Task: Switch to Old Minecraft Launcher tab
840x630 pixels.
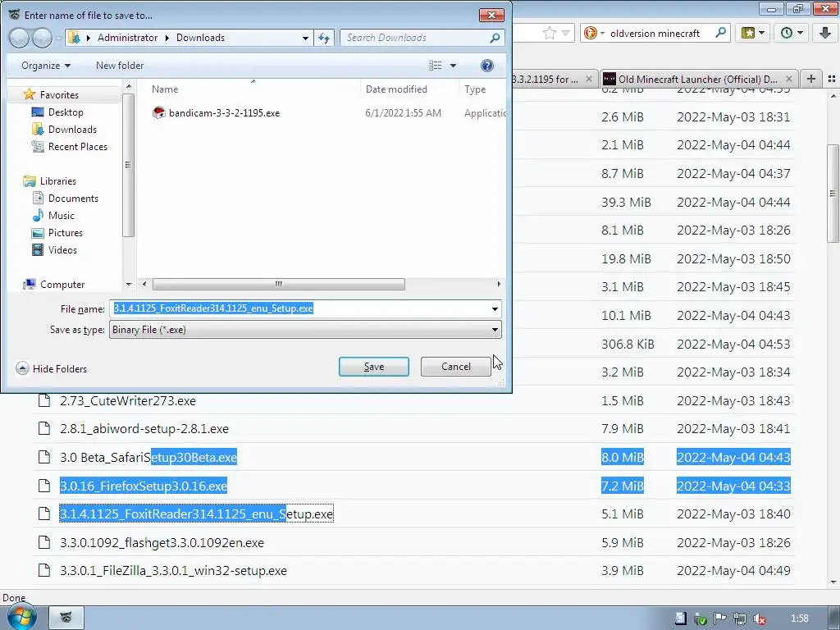Action: tap(697, 80)
